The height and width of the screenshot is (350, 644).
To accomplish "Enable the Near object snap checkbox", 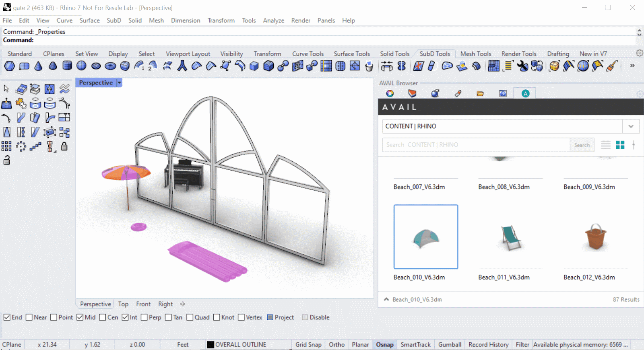I will (29, 317).
